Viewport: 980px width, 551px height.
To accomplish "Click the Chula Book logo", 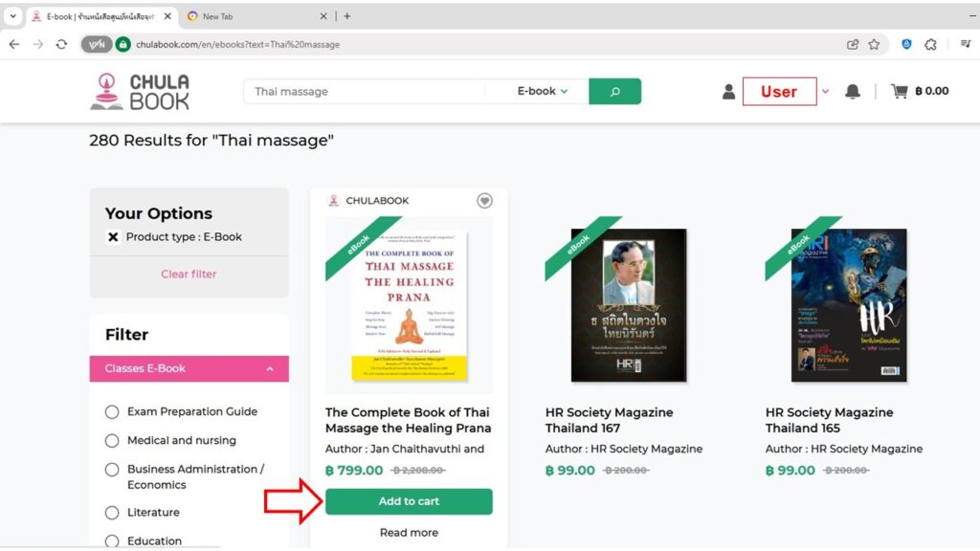I will coord(140,92).
